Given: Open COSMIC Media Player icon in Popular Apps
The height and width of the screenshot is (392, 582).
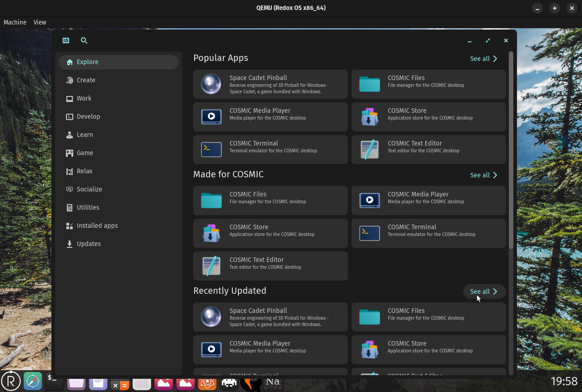Looking at the screenshot, I should click(211, 117).
